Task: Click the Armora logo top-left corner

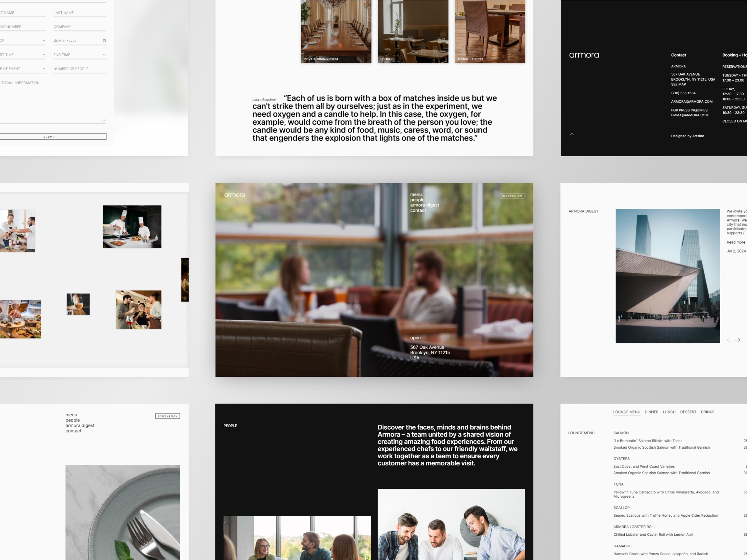Action: pyautogui.click(x=233, y=195)
